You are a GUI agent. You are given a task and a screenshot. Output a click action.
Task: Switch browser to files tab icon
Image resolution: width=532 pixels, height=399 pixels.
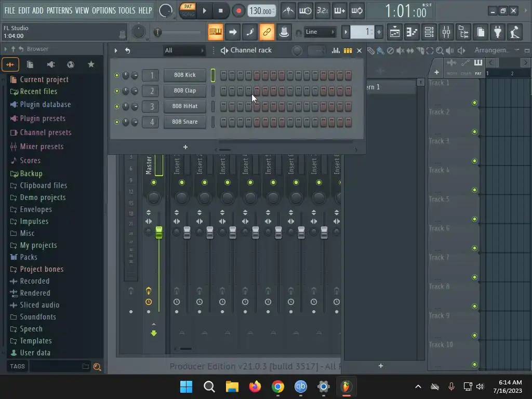click(30, 64)
